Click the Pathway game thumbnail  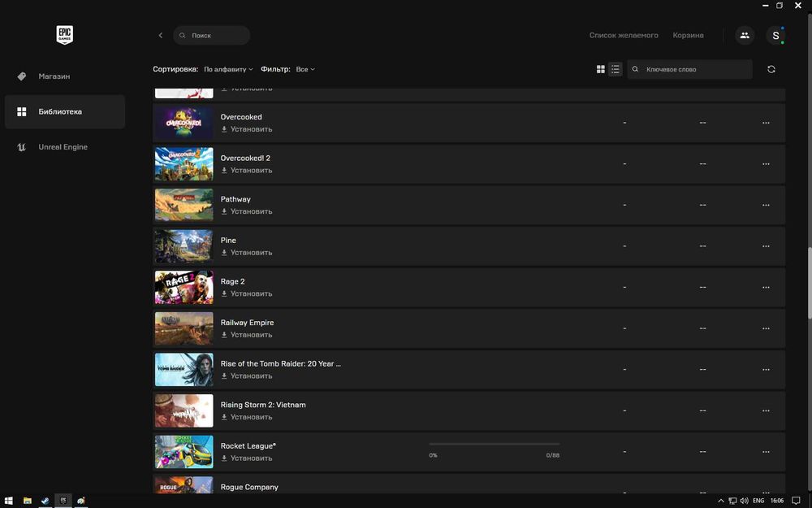[x=184, y=206]
